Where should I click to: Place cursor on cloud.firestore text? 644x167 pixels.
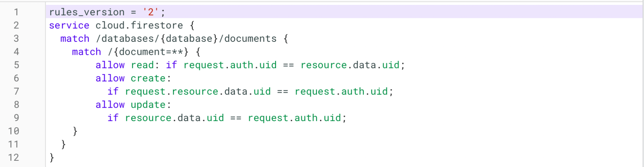(139, 26)
